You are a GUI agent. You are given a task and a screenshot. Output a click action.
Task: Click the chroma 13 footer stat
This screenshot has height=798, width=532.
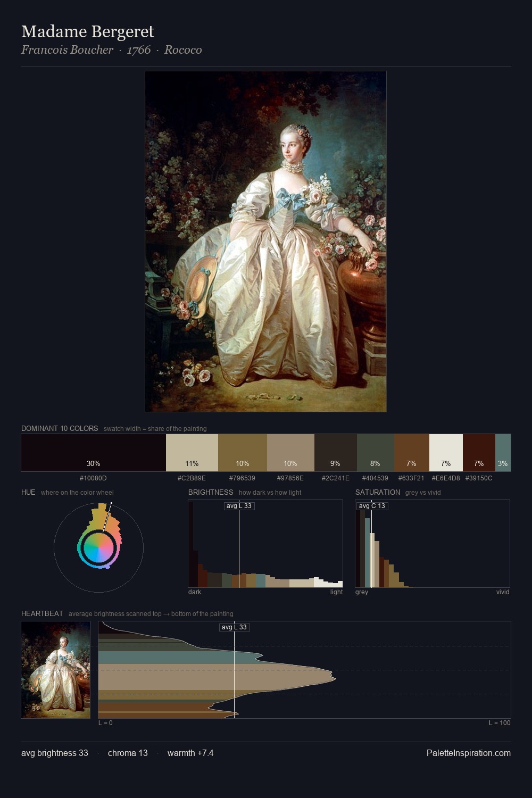click(128, 753)
